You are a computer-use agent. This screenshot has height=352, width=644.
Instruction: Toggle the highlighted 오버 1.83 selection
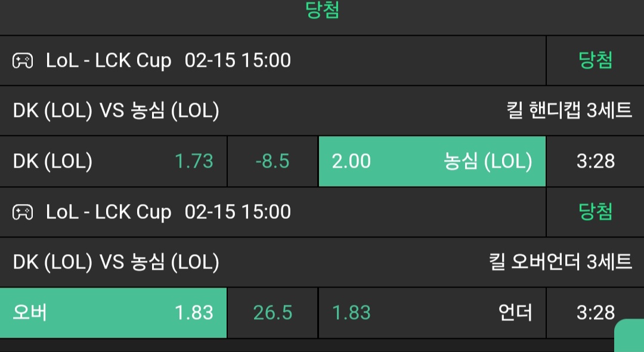coord(113,313)
